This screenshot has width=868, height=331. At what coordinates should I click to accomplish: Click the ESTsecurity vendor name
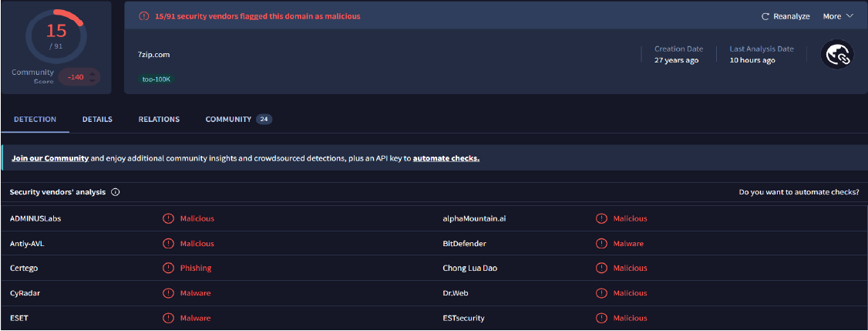(464, 318)
